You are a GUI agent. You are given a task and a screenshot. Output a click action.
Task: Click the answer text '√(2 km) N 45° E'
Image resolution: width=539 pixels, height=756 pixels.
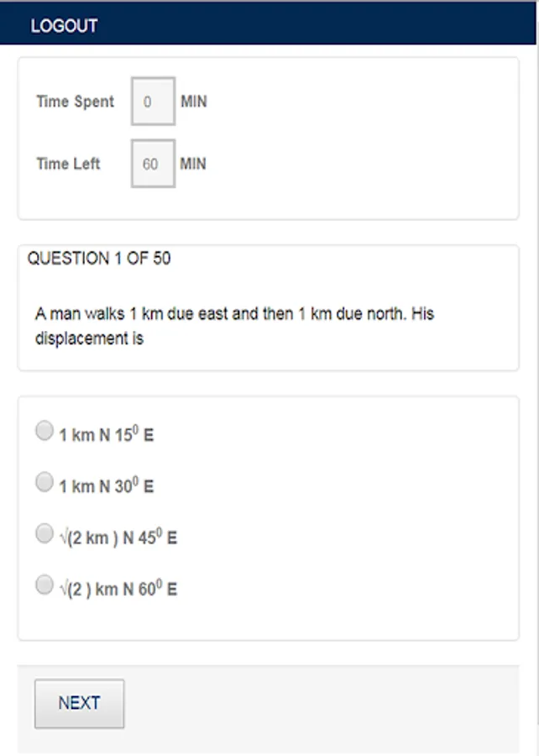118,537
